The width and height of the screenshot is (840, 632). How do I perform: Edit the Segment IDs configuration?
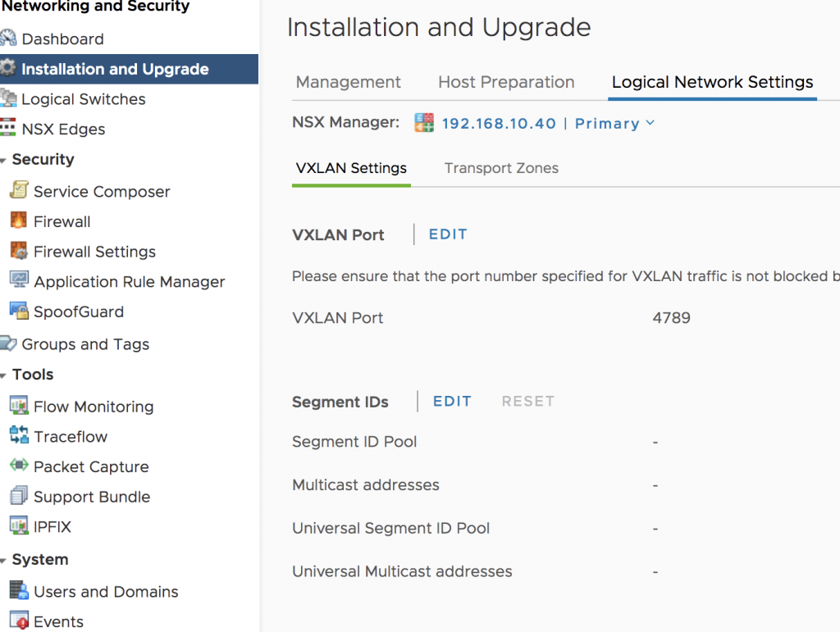pos(452,402)
